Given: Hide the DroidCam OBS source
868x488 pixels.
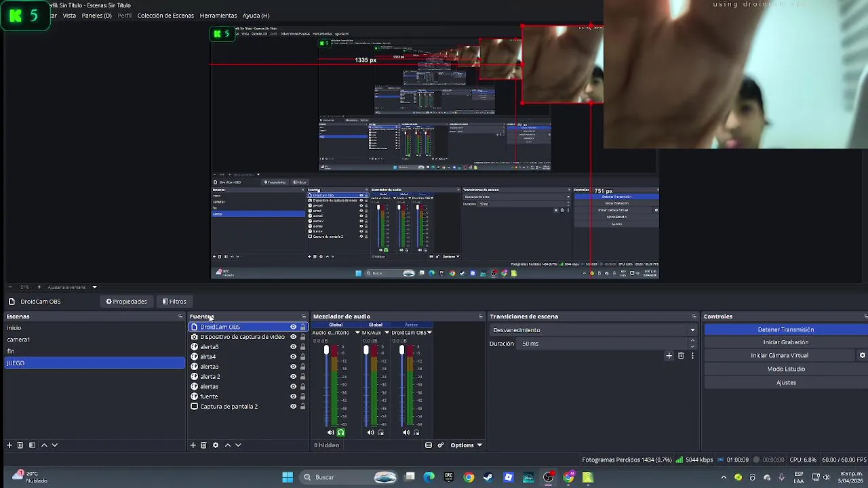Looking at the screenshot, I should pyautogui.click(x=293, y=327).
